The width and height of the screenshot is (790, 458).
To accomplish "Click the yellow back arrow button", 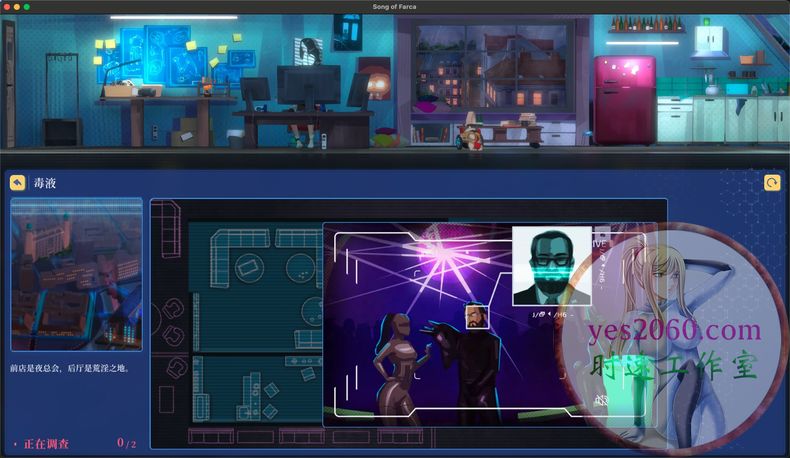I will pos(18,183).
